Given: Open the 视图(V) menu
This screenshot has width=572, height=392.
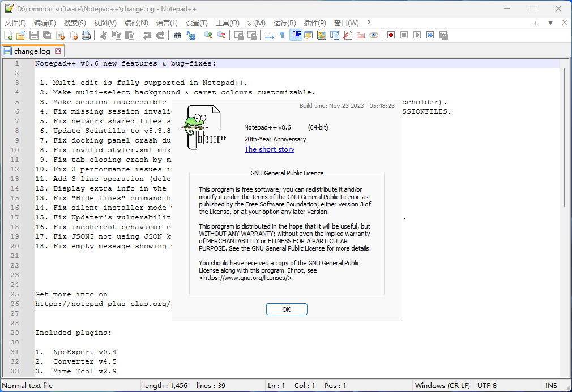Looking at the screenshot, I should tap(105, 23).
